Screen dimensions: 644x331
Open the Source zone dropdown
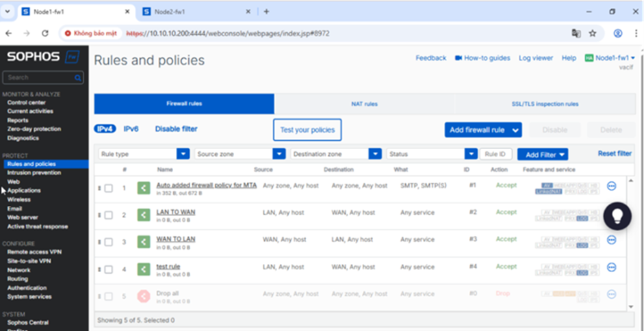pos(240,155)
